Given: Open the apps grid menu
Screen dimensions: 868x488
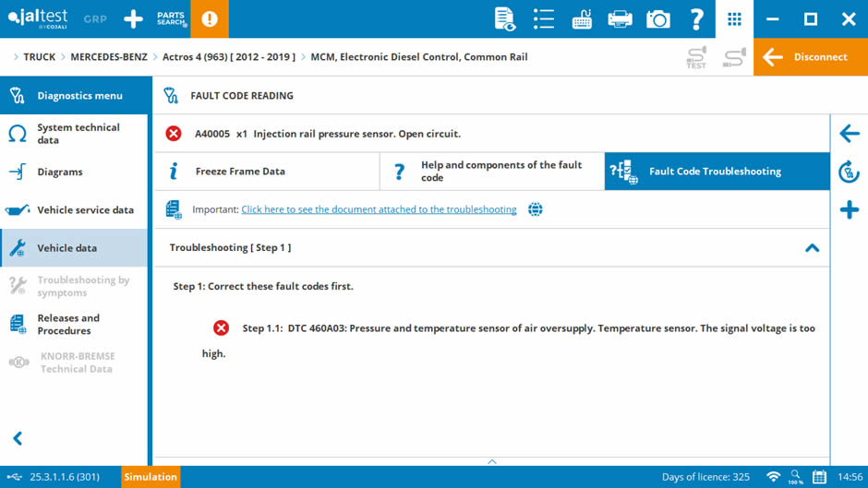Looking at the screenshot, I should tap(735, 18).
